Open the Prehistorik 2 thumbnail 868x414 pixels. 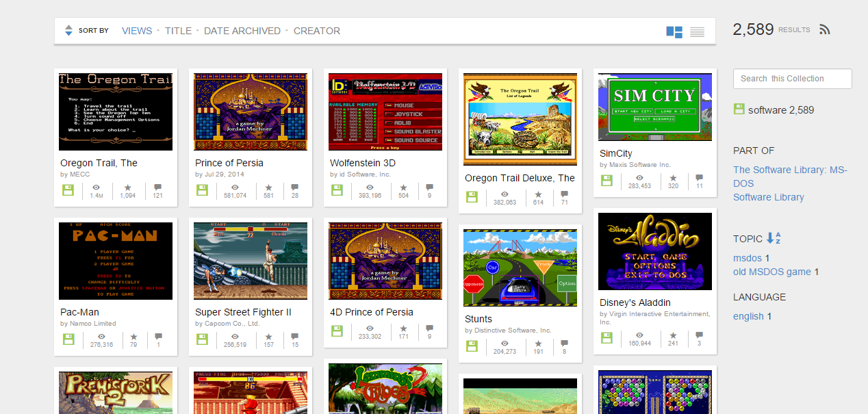[116, 393]
